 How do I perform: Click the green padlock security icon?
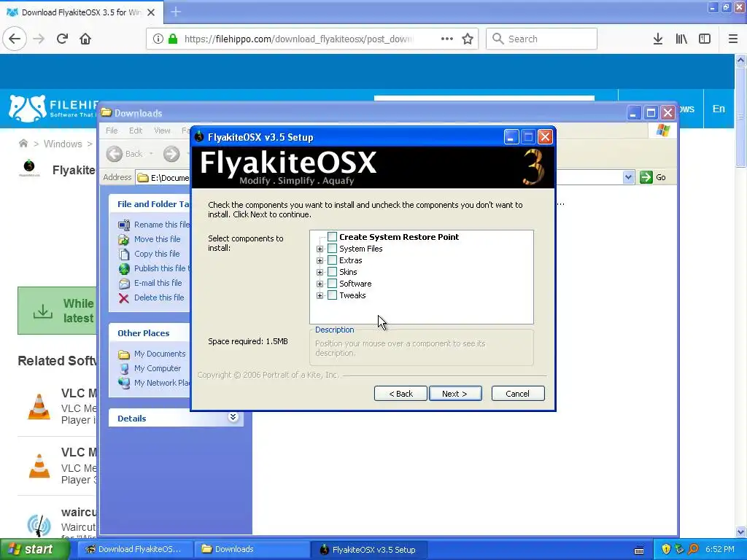173,39
